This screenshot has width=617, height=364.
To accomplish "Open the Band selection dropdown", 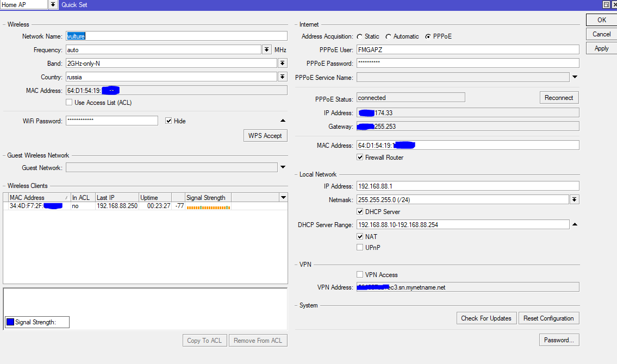I will [x=282, y=64].
